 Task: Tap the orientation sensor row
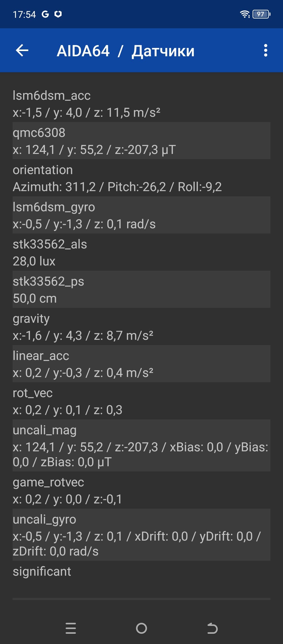[x=141, y=178]
